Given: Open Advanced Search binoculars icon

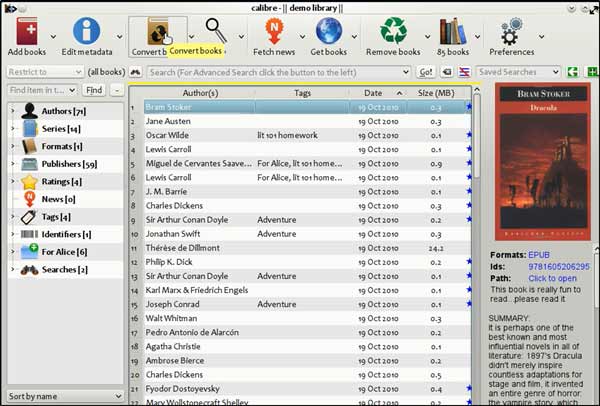Looking at the screenshot, I should [136, 72].
